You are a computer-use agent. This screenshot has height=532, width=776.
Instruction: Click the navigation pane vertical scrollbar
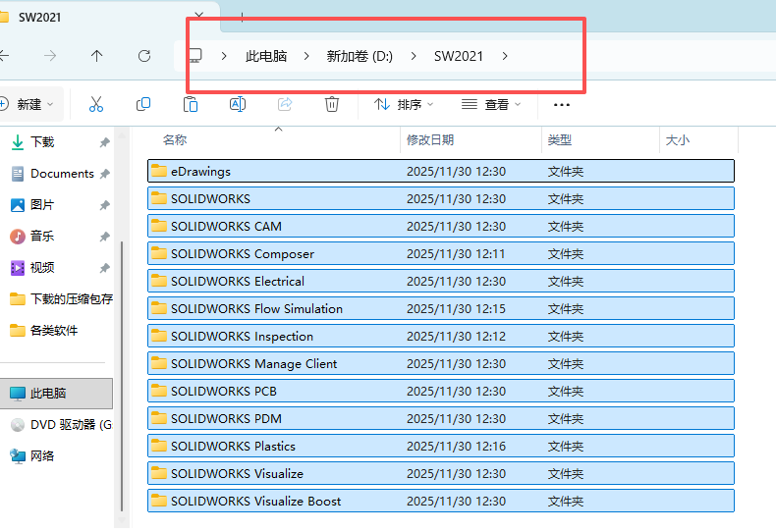(122, 376)
